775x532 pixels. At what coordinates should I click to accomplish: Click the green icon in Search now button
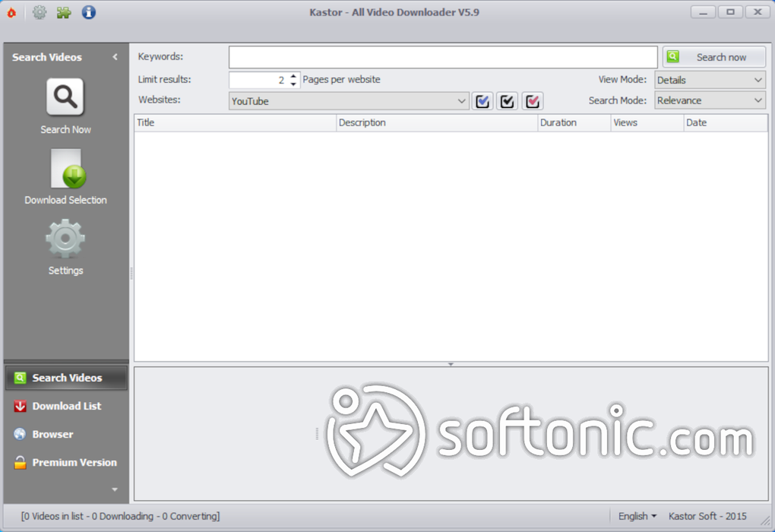(672, 56)
